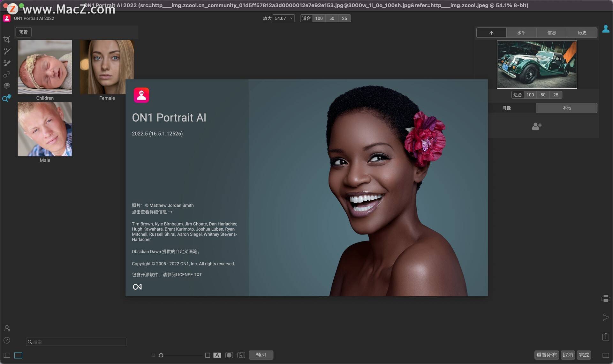Open the Male preset category thumbnail

(x=45, y=129)
